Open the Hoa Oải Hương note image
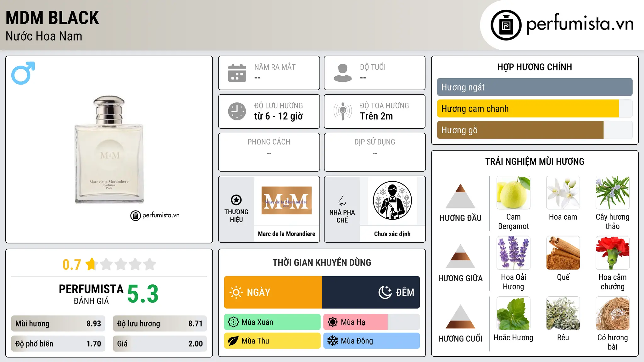The height and width of the screenshot is (362, 644). (x=514, y=253)
